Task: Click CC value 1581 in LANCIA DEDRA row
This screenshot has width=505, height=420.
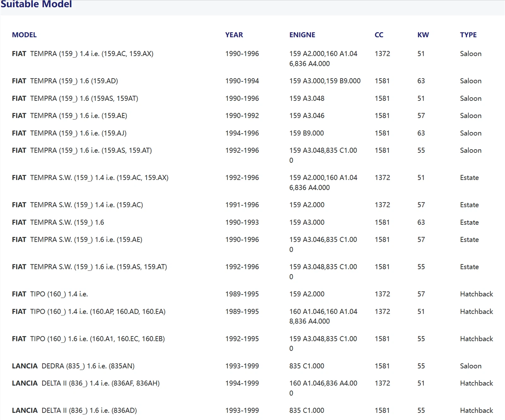Action: click(382, 366)
